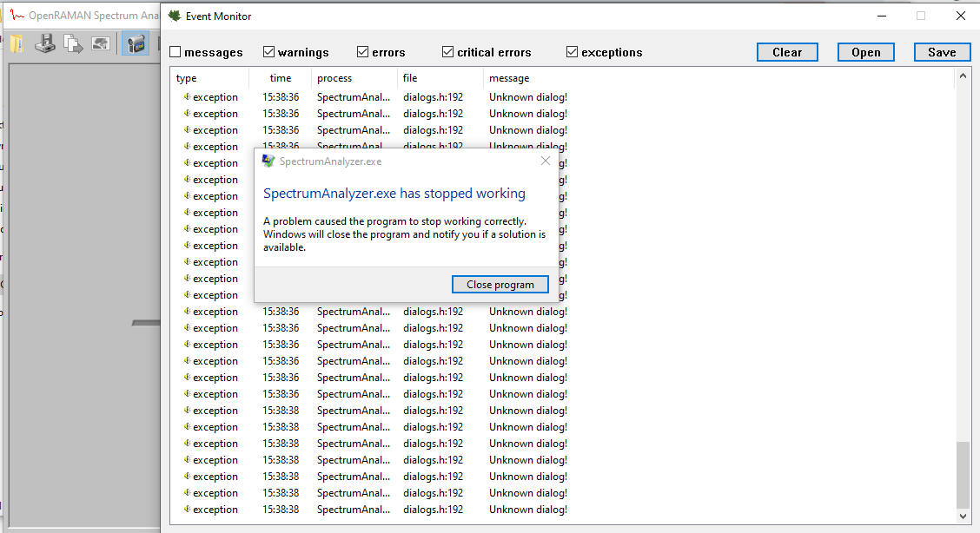Click the OpenRAMAN red spectrum title icon
980x533 pixels.
tap(17, 16)
